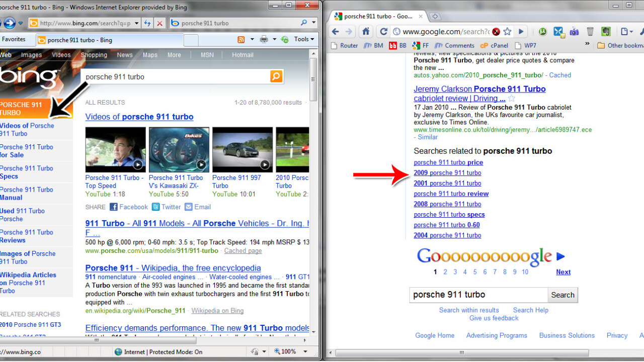
Task: Open Chrome's page menu dropdown
Action: (626, 32)
